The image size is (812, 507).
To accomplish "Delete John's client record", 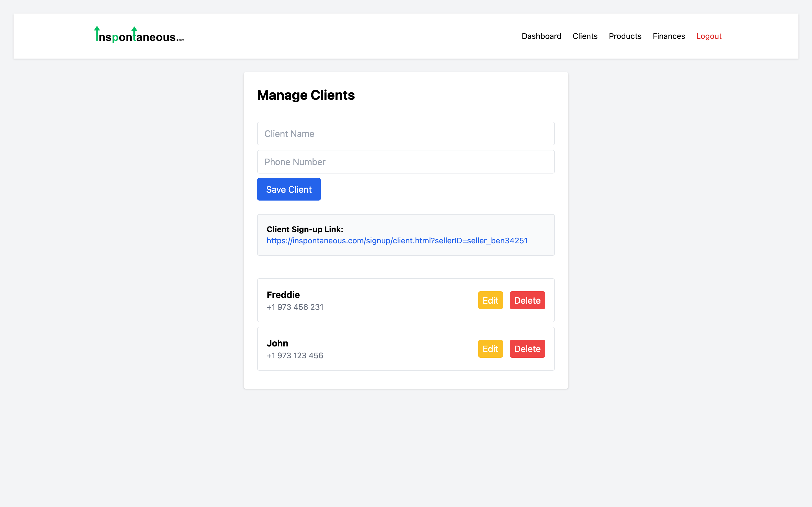I will coord(527,349).
